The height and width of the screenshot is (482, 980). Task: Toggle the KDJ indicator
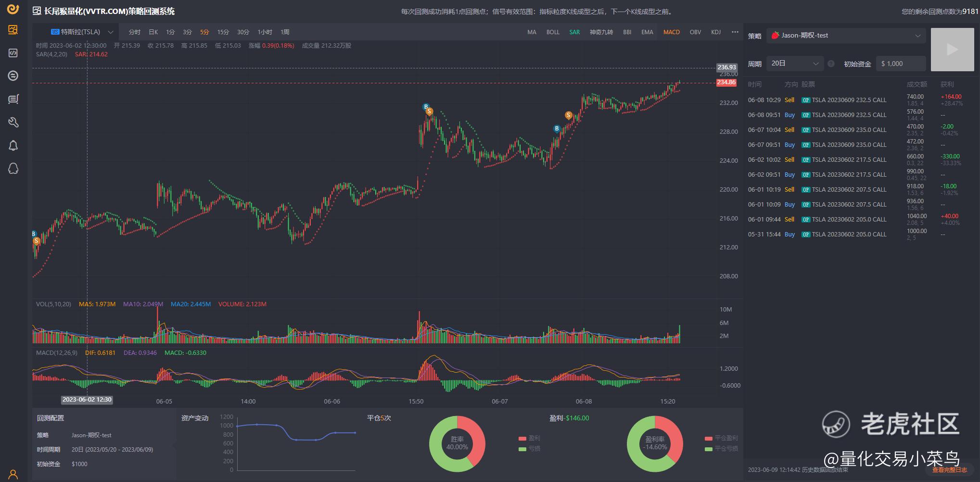[x=716, y=32]
